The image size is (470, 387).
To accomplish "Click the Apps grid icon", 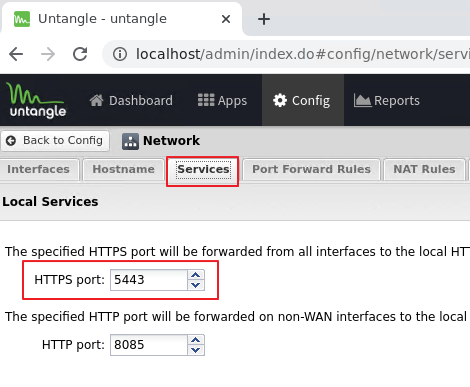I will coord(206,100).
